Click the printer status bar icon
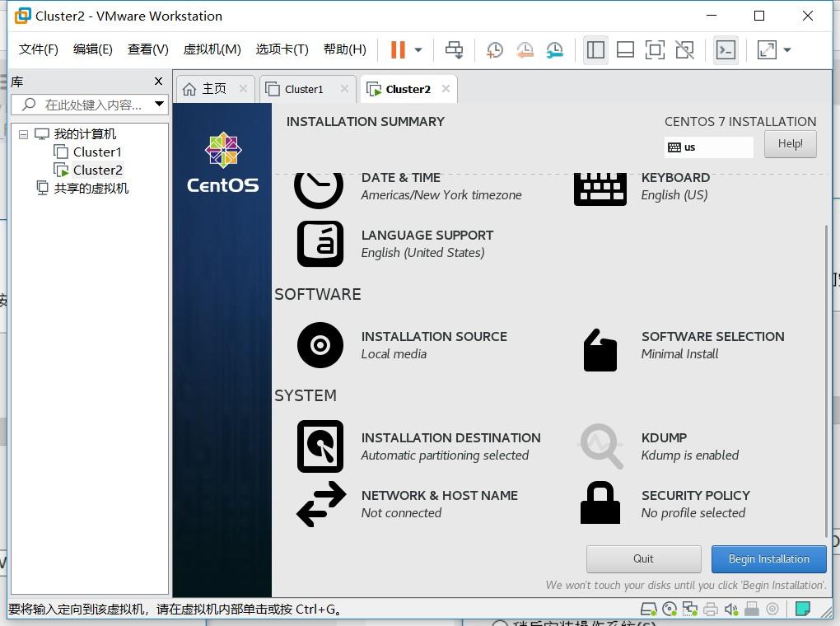 click(711, 609)
